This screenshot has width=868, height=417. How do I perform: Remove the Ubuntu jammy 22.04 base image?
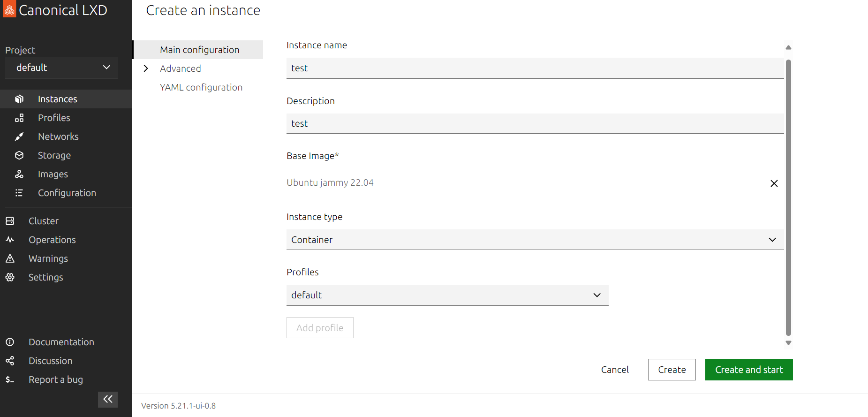point(774,183)
